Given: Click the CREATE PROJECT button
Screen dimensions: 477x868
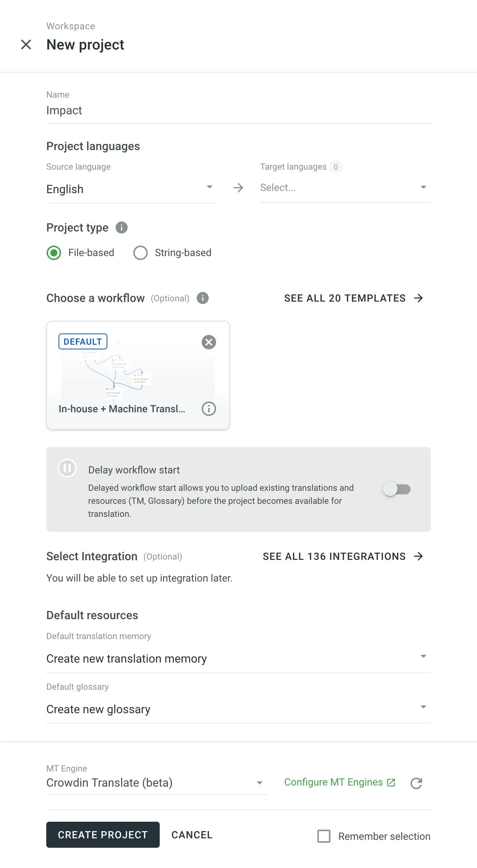Looking at the screenshot, I should pos(103,835).
